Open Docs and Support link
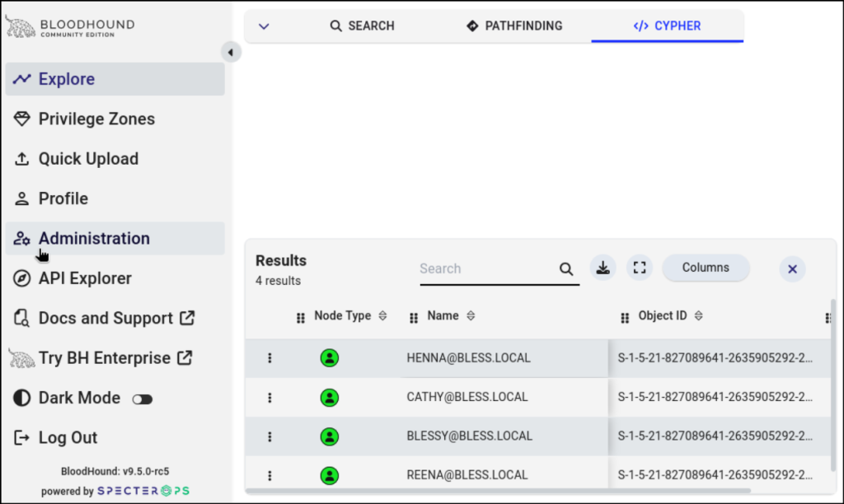The width and height of the screenshot is (844, 504). (x=115, y=318)
